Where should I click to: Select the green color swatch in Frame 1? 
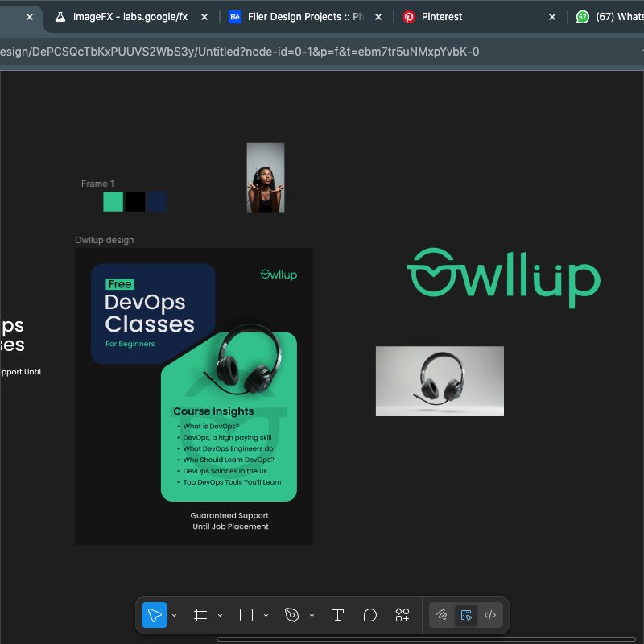point(113,202)
